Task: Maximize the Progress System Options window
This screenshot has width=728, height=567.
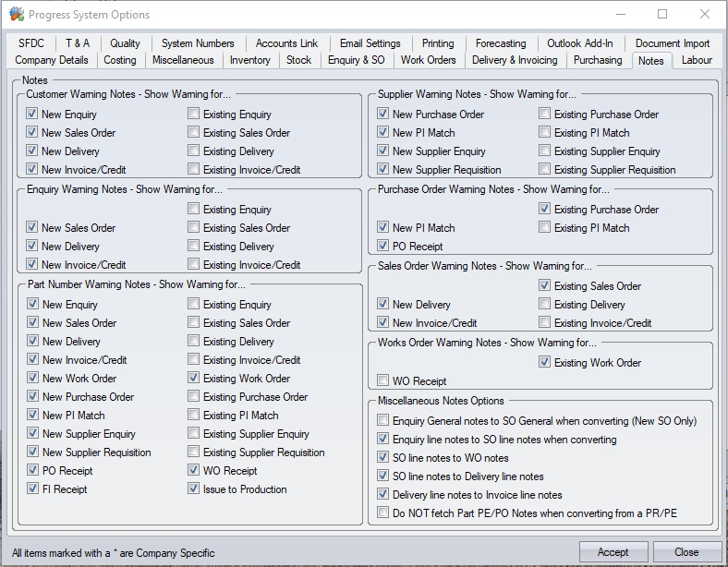Action: tap(662, 15)
